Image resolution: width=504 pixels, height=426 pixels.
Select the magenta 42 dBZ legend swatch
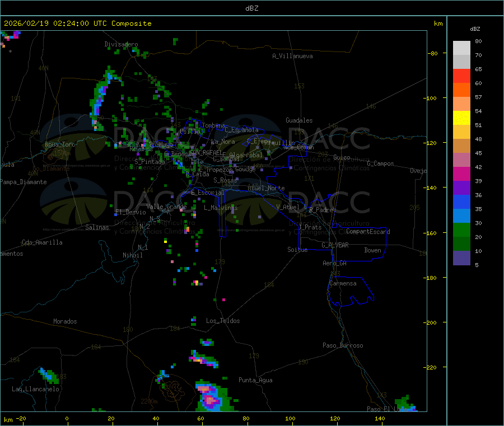click(x=461, y=174)
